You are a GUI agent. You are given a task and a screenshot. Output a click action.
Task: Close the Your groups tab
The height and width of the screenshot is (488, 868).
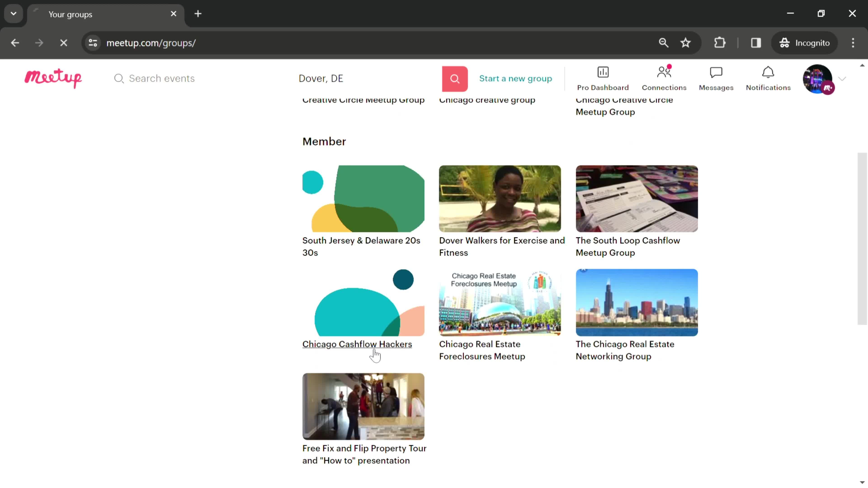point(174,14)
